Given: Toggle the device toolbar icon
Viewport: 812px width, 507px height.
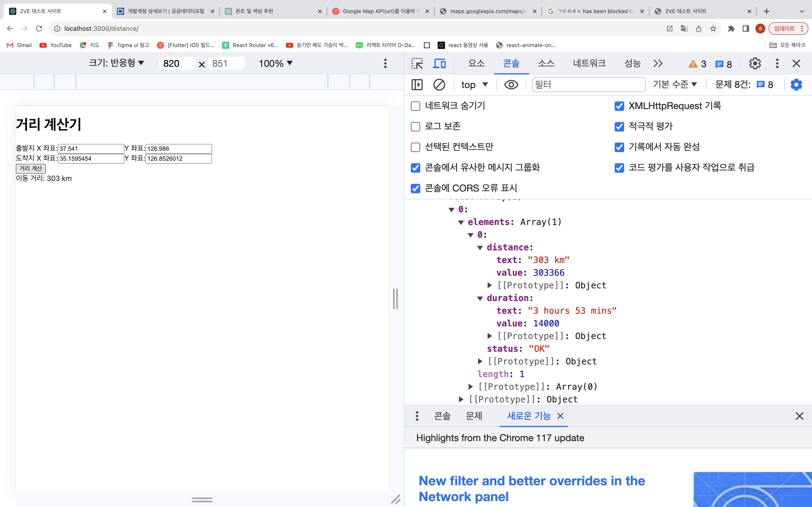Looking at the screenshot, I should click(x=439, y=63).
